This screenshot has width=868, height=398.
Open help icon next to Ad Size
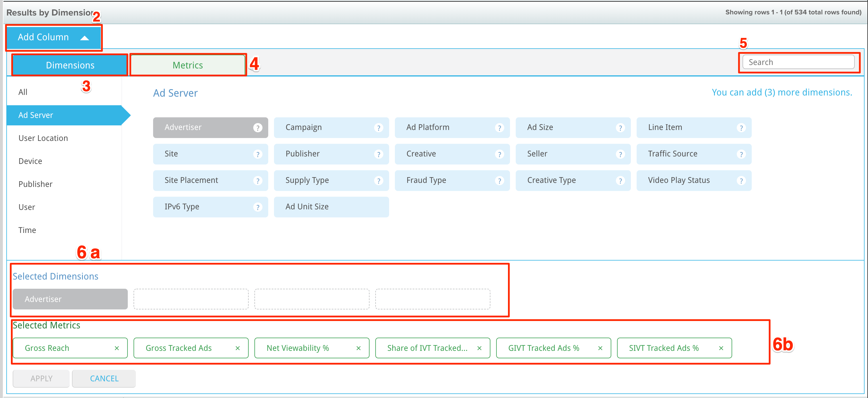pos(620,128)
